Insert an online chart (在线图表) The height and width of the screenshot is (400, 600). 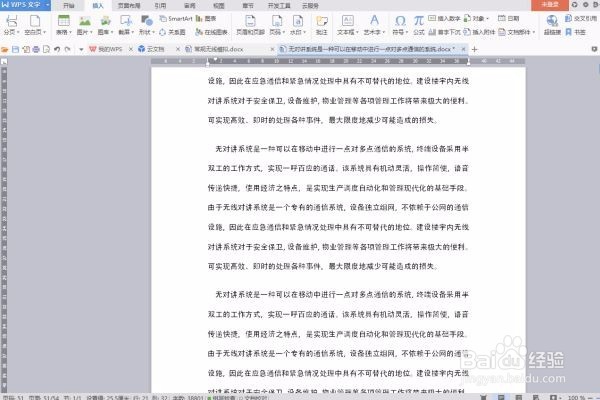pos(211,32)
